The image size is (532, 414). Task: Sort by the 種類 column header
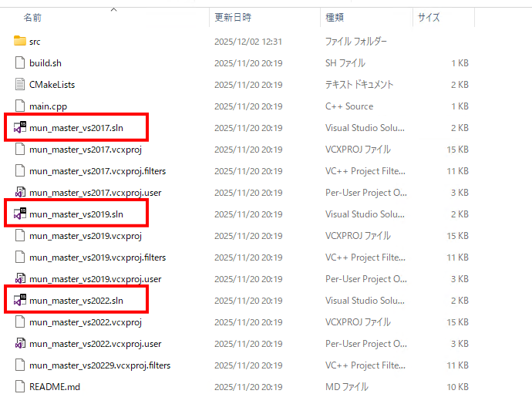coord(335,17)
